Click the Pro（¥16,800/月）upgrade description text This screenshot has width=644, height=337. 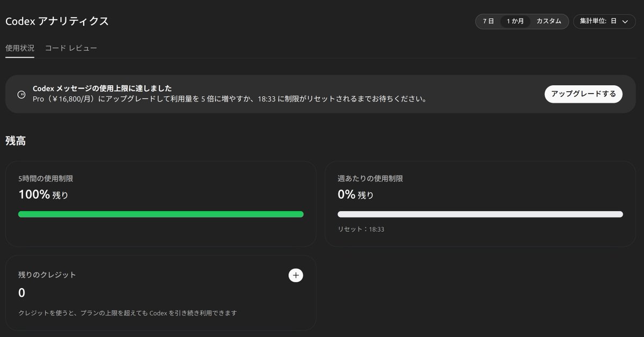(230, 99)
